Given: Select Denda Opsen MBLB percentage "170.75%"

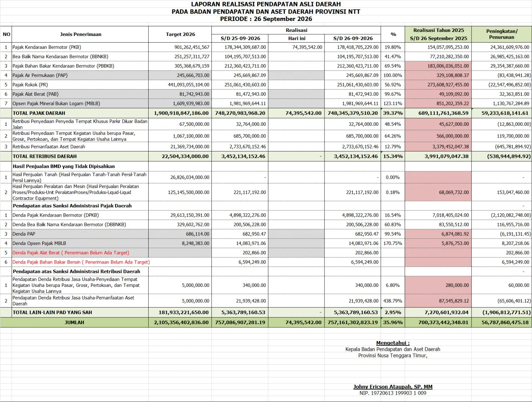Looking at the screenshot, I should pos(393,243).
